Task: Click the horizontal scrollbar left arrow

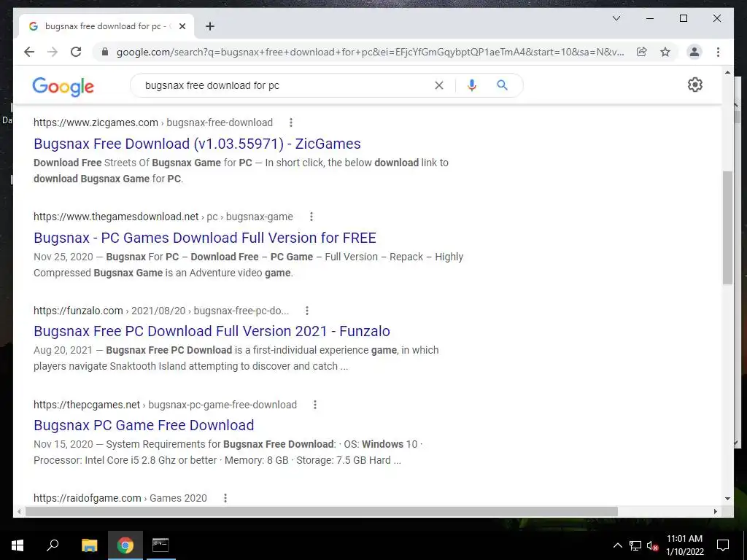Action: point(18,511)
